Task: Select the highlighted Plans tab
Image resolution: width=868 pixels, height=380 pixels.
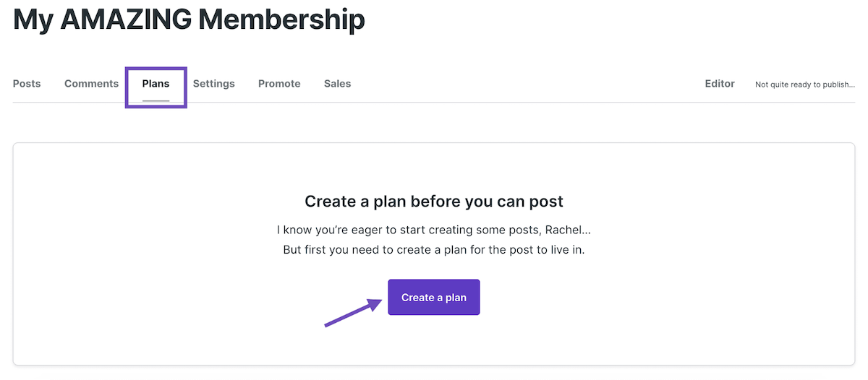Action: [x=156, y=84]
